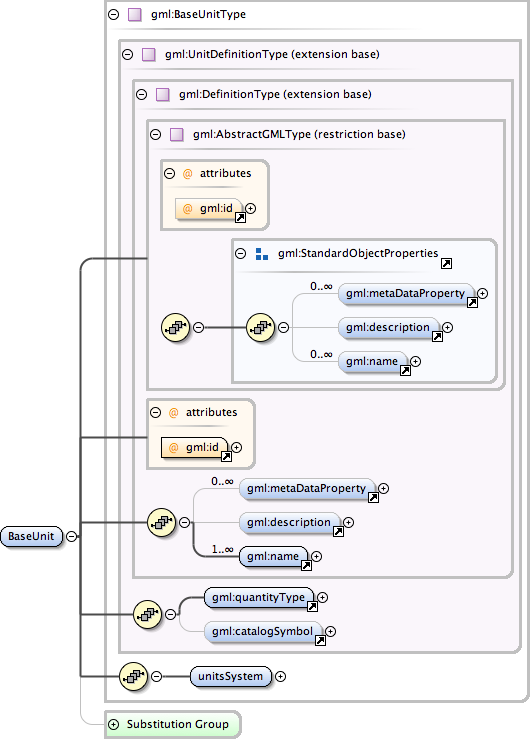Viewport: 530px width, 741px height.
Task: Follow reference arrow on gml:id outside AbstractGMLType
Action: pos(226,457)
